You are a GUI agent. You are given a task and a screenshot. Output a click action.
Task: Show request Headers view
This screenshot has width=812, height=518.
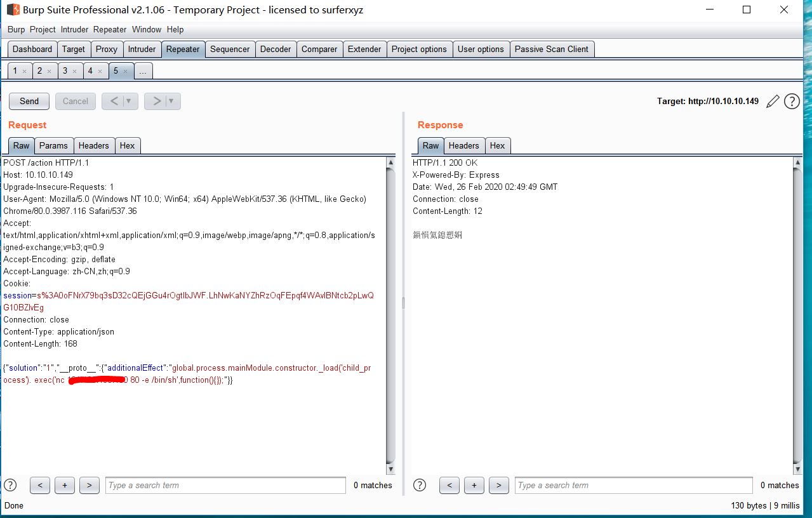tap(94, 145)
